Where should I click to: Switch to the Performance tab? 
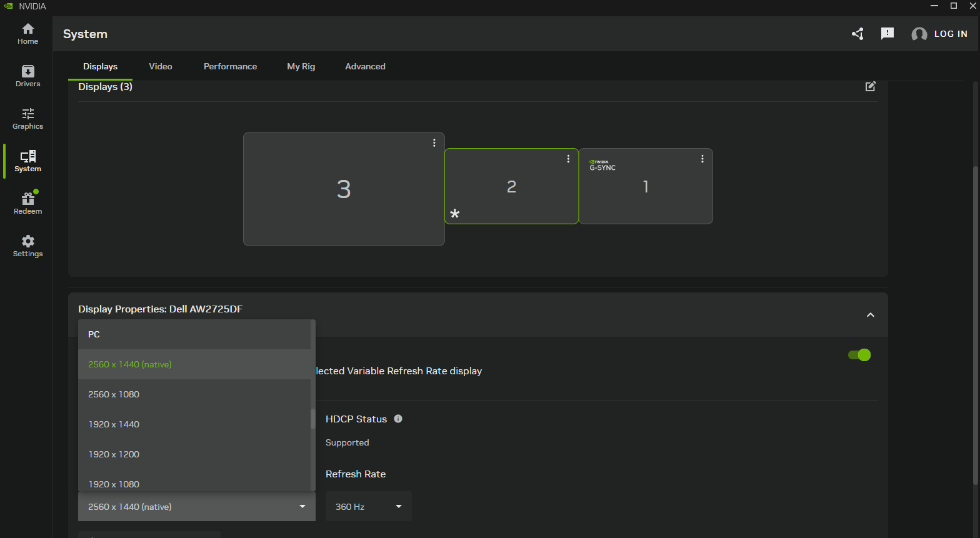pyautogui.click(x=230, y=66)
